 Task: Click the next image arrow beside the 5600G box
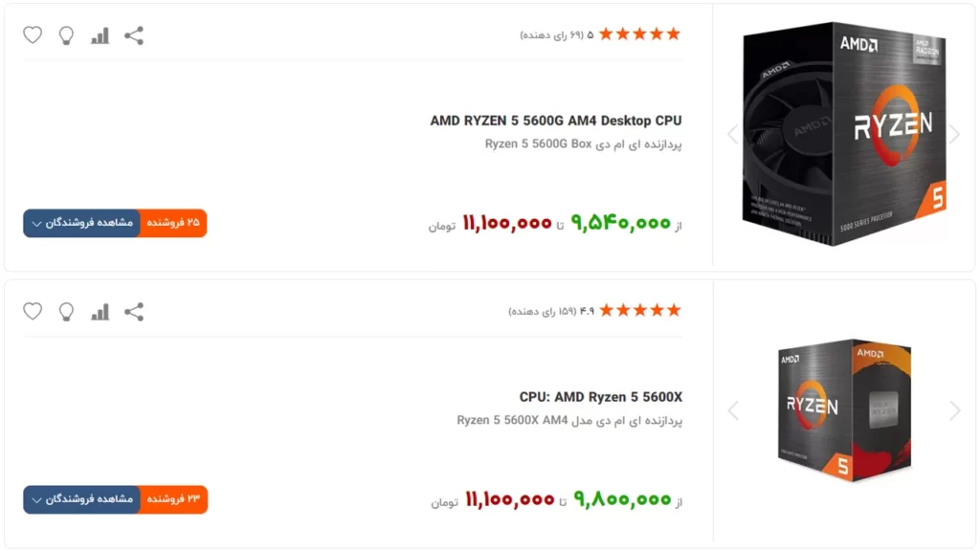point(954,134)
